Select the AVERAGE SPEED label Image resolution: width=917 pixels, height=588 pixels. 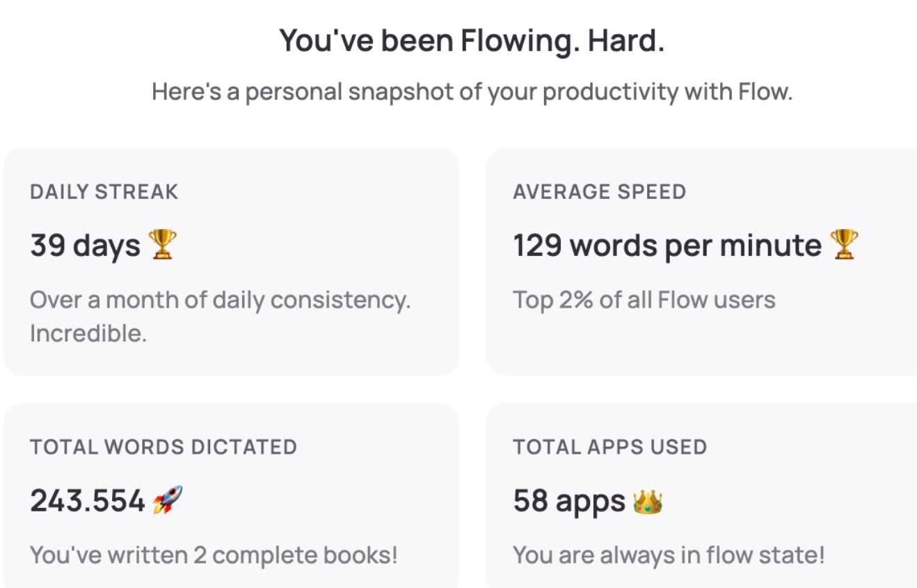(599, 192)
